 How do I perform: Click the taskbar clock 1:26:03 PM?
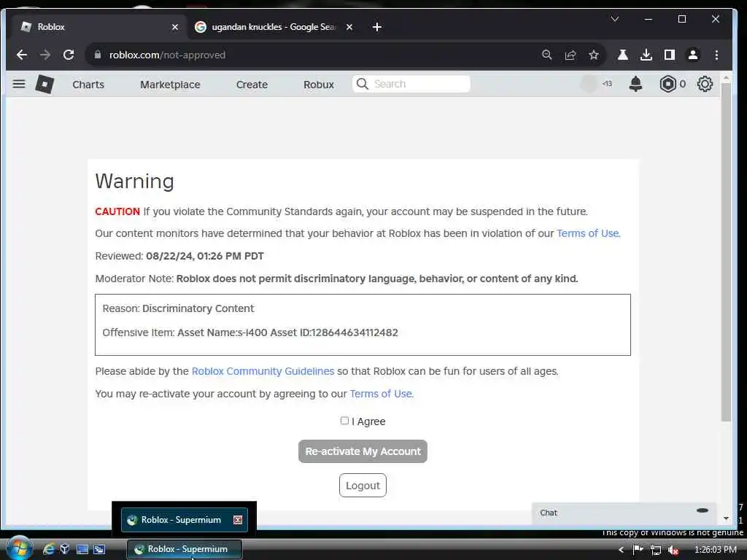click(716, 550)
